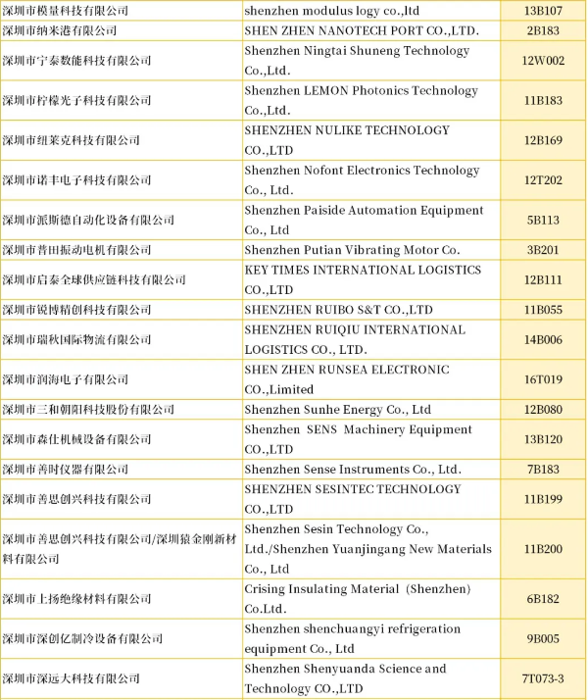Click SHENZHEN RUIQIU INTERNATIONAL LOGISTICS entry
Image resolution: width=588 pixels, height=700 pixels.
355,340
